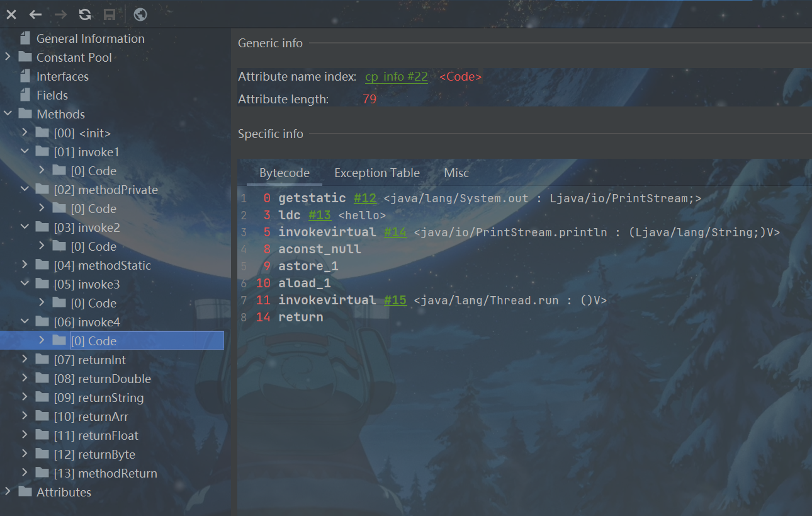Switch to the Exception Table tab
This screenshot has height=516, width=812.
(376, 173)
